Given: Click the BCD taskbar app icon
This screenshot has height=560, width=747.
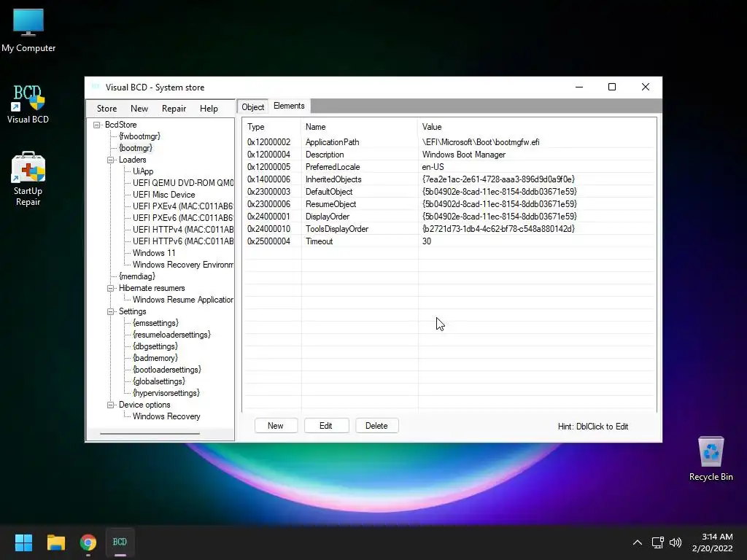Looking at the screenshot, I should click(120, 542).
